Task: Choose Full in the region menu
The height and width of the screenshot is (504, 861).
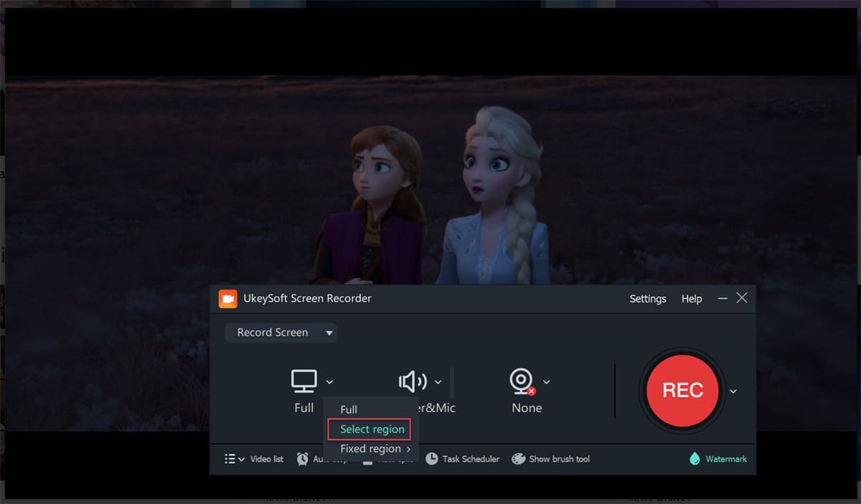Action: coord(349,409)
